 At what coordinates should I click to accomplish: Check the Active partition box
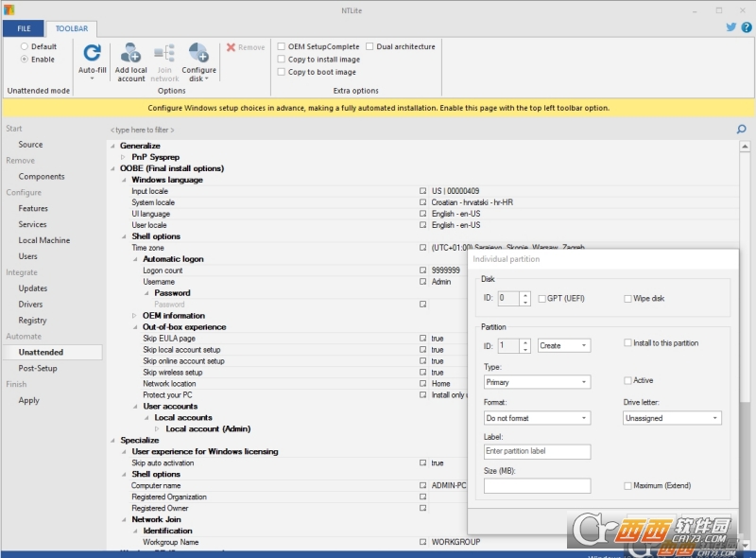(x=627, y=380)
